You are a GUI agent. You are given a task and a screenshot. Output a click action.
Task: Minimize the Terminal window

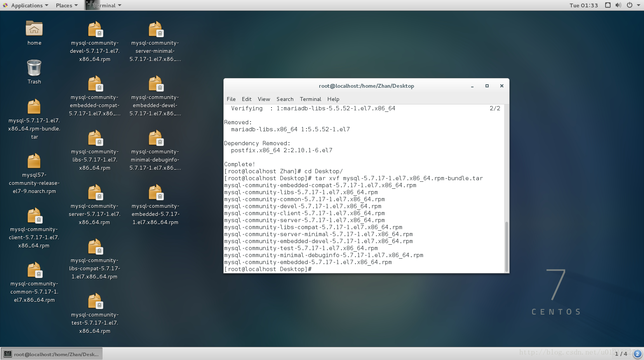pos(472,86)
